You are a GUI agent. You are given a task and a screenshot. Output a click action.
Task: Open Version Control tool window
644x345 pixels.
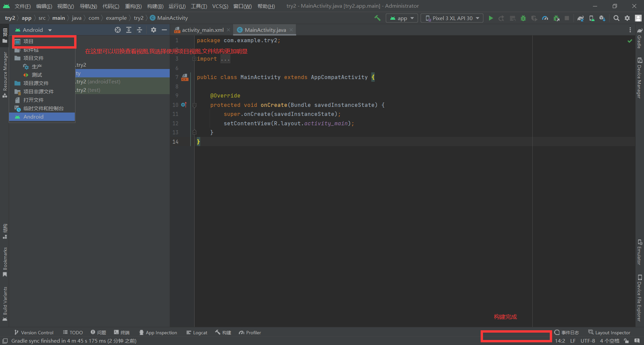(x=34, y=333)
